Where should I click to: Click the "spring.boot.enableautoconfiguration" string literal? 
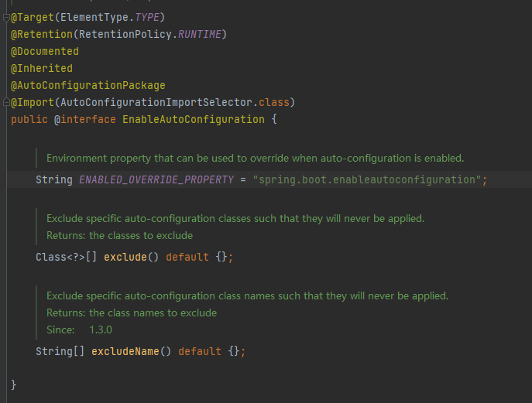click(x=367, y=179)
